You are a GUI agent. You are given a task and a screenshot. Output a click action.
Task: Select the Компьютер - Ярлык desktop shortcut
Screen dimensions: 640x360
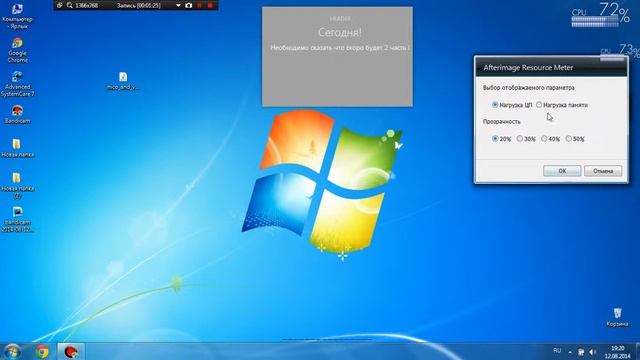point(17,16)
